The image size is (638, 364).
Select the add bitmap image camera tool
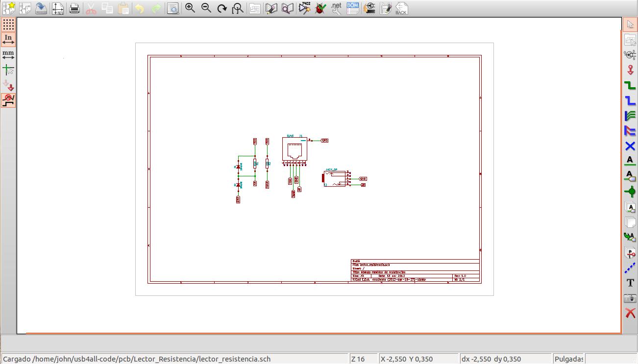click(x=630, y=298)
